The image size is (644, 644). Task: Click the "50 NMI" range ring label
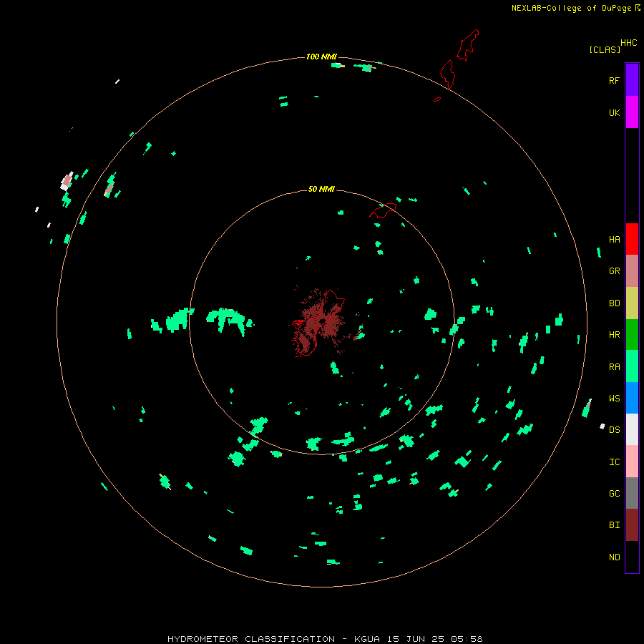[x=321, y=189]
